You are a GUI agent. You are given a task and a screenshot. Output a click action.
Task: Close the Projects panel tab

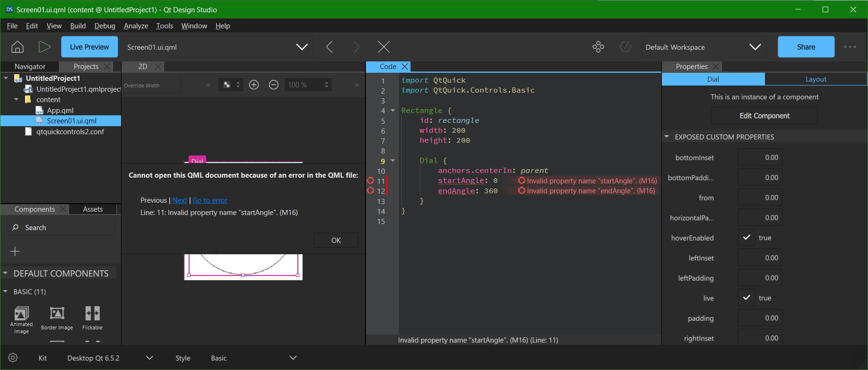point(107,67)
